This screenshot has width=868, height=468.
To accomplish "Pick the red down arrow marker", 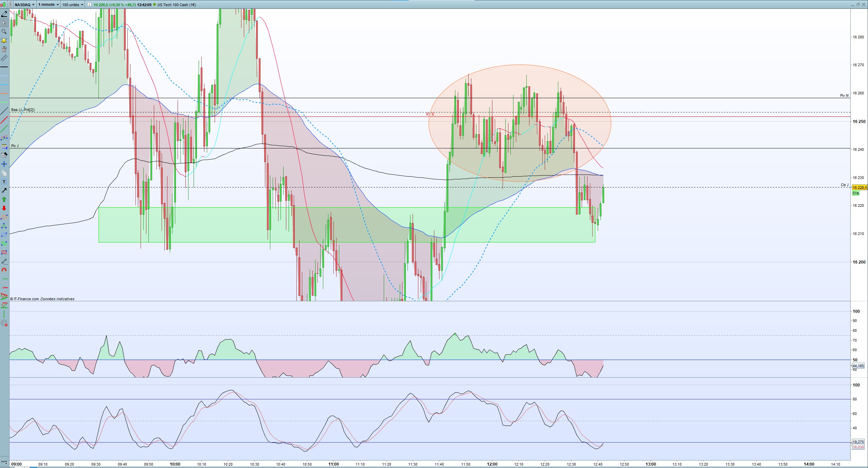I will [4, 208].
